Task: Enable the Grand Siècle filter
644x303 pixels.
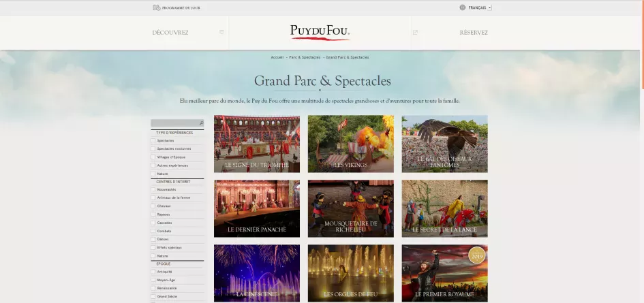Action: [153, 296]
